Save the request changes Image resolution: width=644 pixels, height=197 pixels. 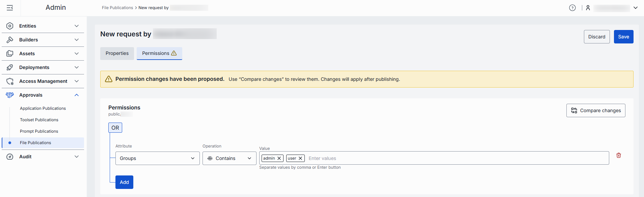pyautogui.click(x=623, y=37)
